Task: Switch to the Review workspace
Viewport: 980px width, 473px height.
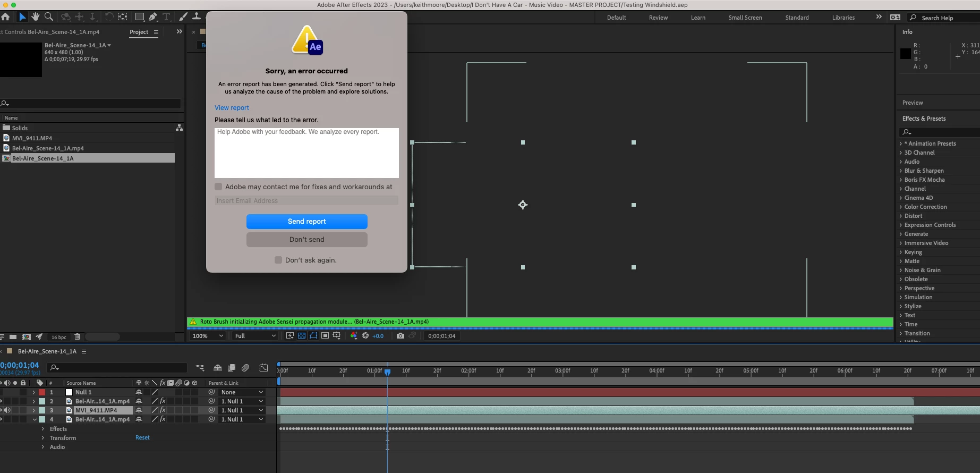Action: click(658, 18)
